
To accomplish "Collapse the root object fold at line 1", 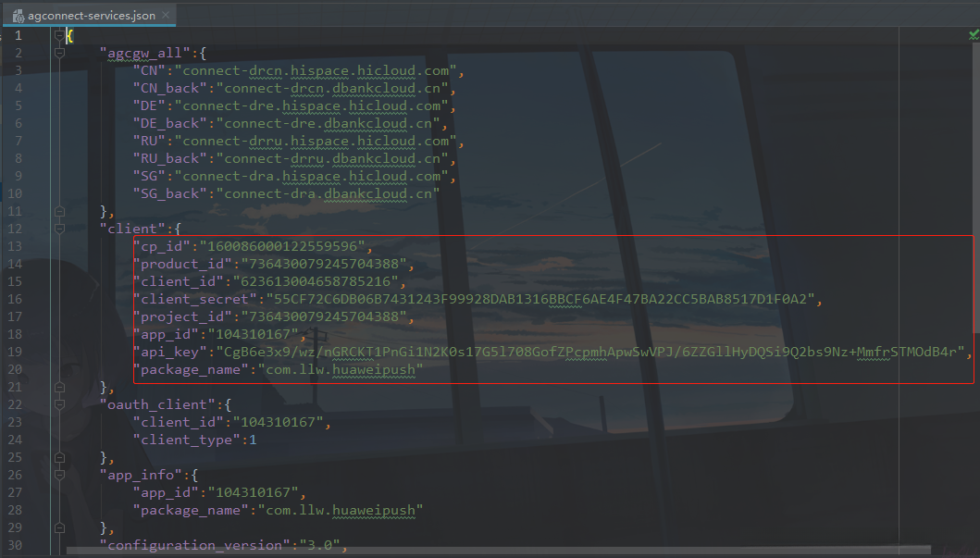I will tap(59, 35).
